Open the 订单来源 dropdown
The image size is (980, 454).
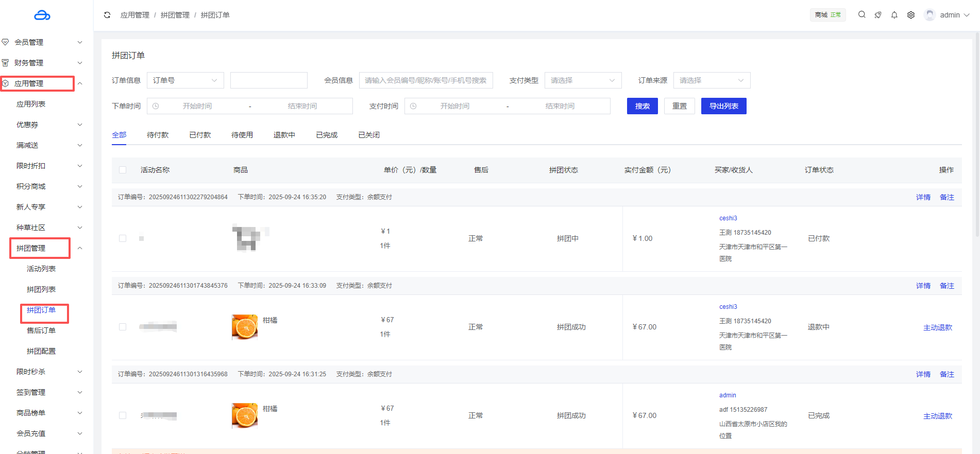click(x=712, y=80)
